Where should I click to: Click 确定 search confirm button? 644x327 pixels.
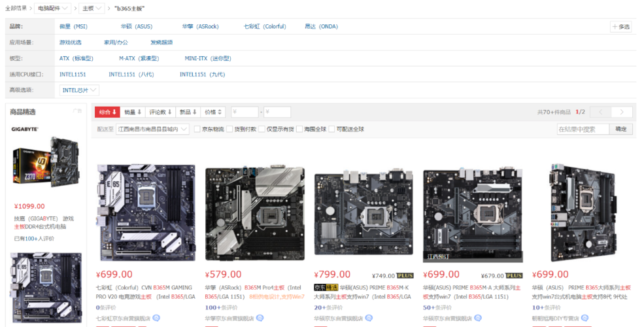tap(621, 129)
